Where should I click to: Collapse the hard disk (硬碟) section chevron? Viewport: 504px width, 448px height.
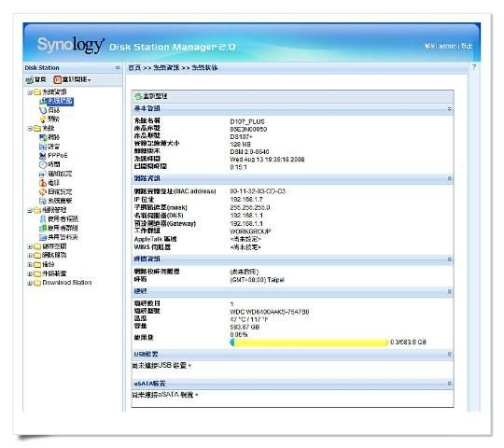(x=449, y=292)
